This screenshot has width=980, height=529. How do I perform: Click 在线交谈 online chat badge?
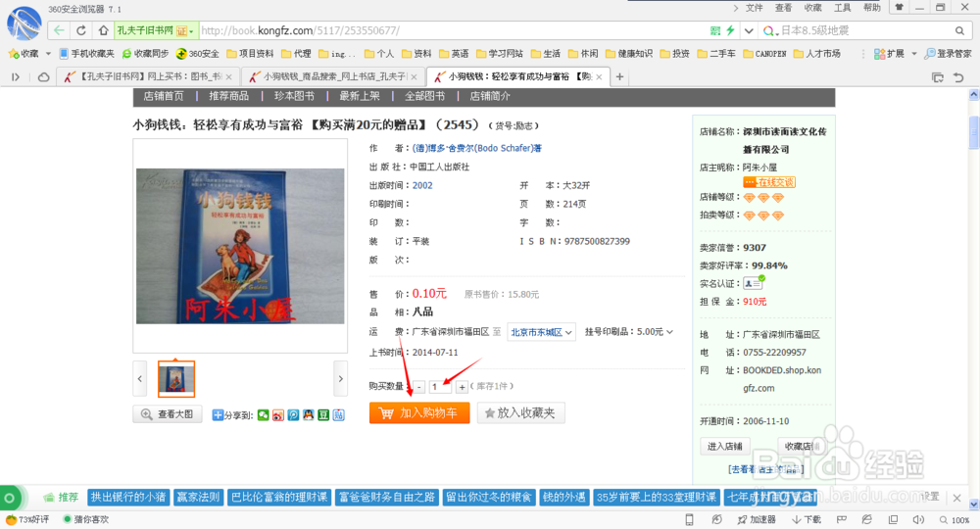click(768, 182)
